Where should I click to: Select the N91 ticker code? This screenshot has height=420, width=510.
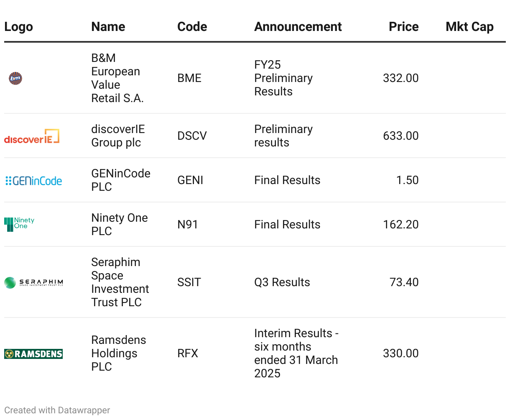pyautogui.click(x=188, y=225)
